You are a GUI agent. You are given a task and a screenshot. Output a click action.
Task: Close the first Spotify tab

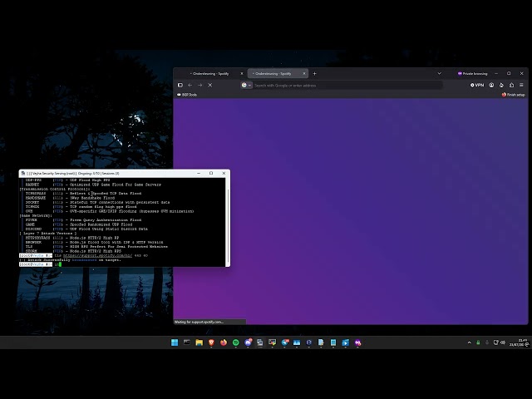coord(242,74)
